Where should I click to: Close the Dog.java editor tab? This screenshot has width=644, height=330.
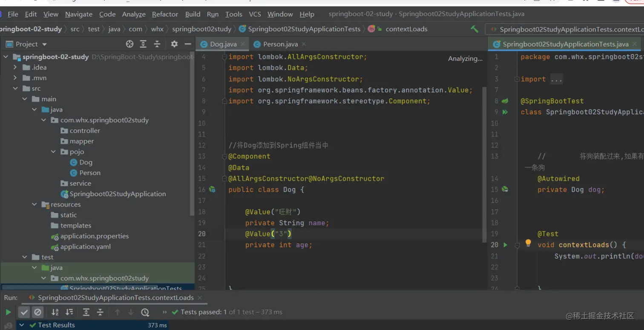(x=243, y=44)
